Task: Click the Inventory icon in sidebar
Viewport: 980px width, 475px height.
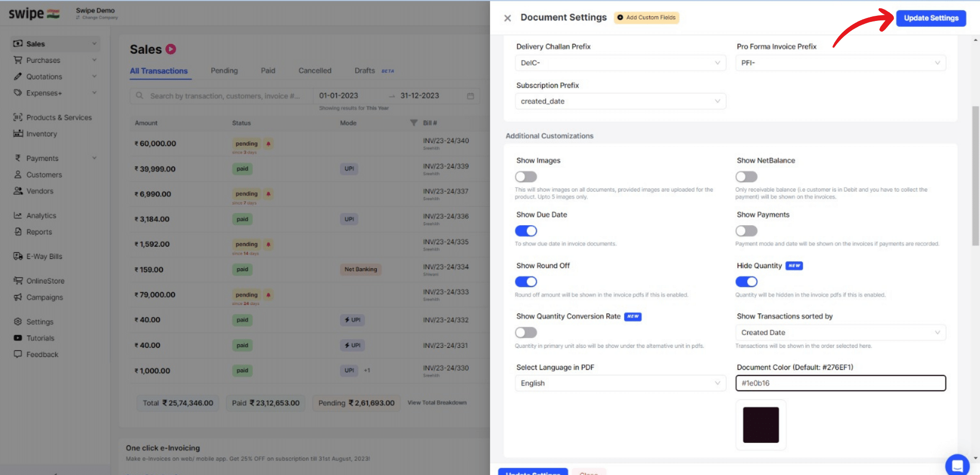Action: point(18,134)
